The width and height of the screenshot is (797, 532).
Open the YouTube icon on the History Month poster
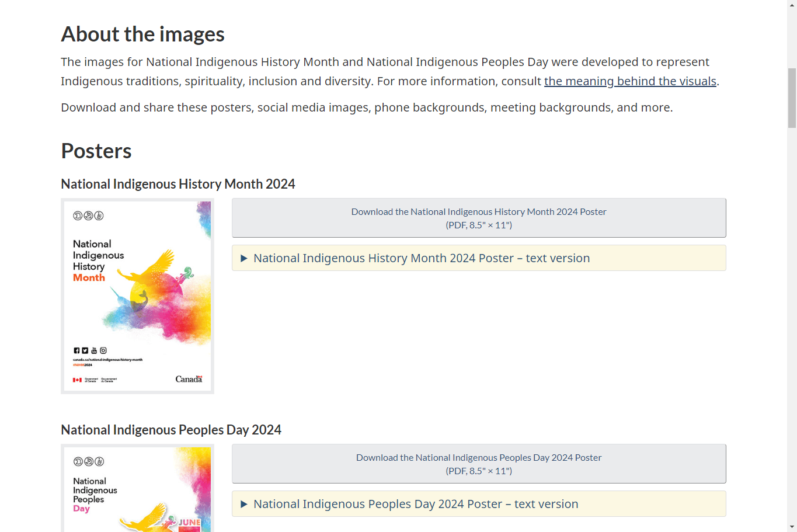(94, 350)
